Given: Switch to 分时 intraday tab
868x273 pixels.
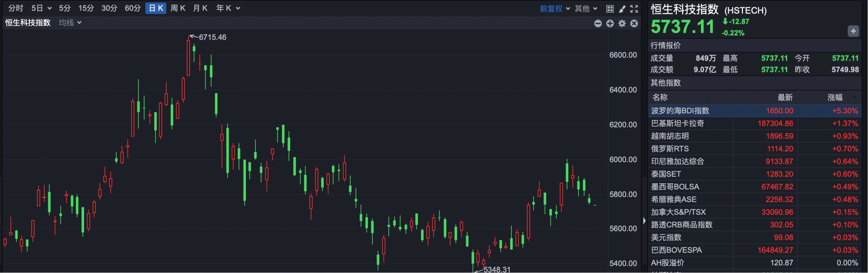Looking at the screenshot, I should [x=15, y=8].
